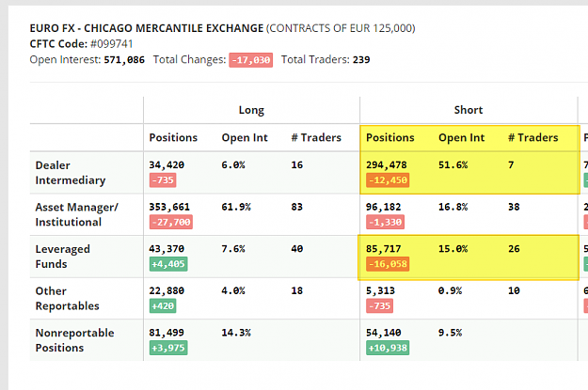Click Other Reportables short positions 5,313
Image resolution: width=588 pixels, height=390 pixels.
(x=380, y=291)
